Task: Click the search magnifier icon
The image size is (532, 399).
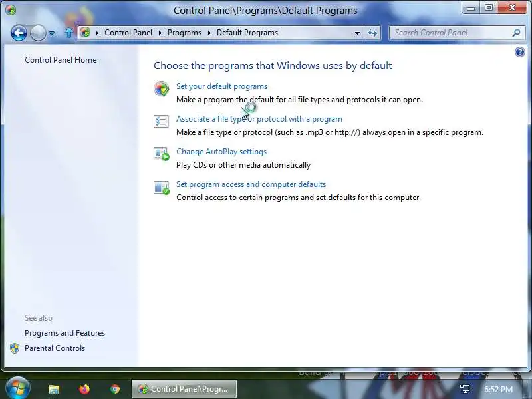Action: pyautogui.click(x=516, y=33)
